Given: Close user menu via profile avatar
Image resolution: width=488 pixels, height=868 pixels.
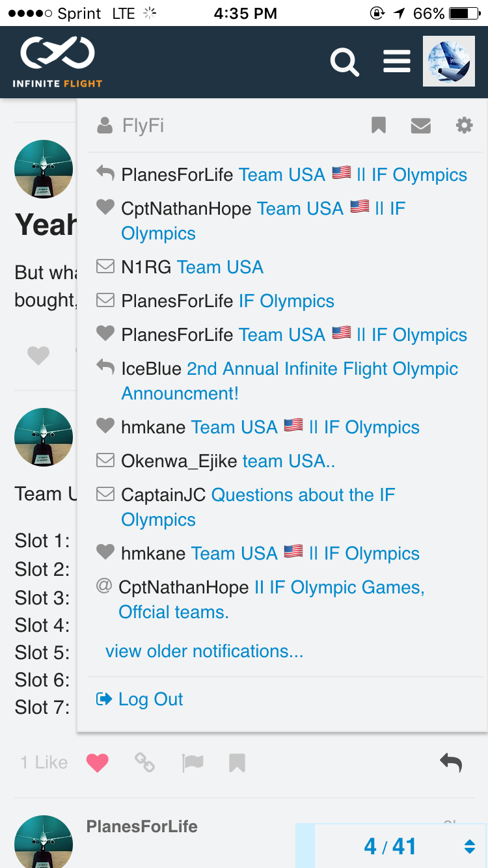Looking at the screenshot, I should [448, 62].
